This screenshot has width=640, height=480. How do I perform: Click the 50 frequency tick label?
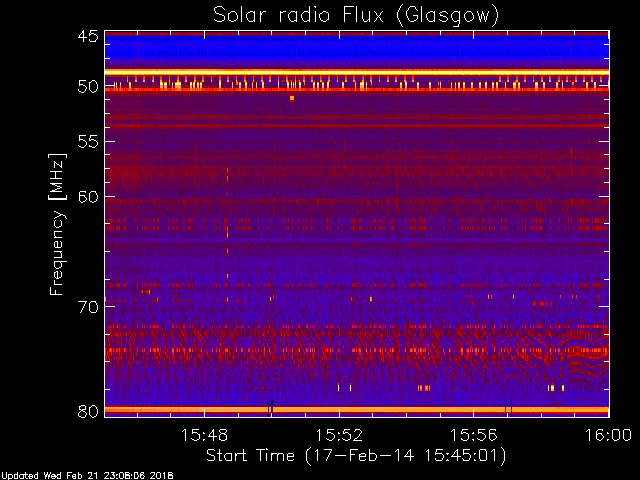click(88, 87)
